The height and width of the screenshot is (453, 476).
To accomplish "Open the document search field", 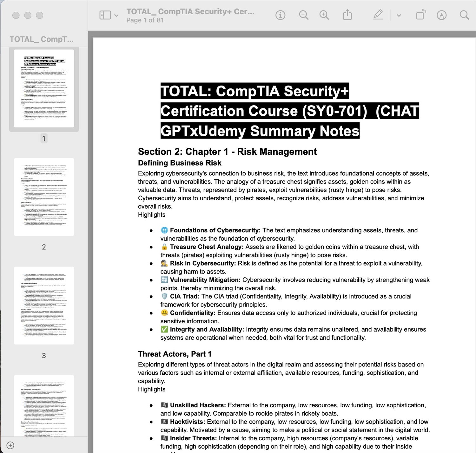I will (464, 15).
